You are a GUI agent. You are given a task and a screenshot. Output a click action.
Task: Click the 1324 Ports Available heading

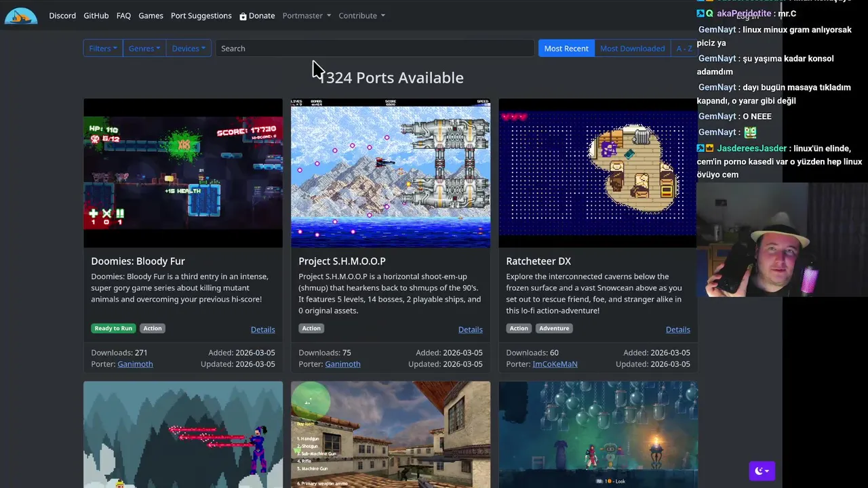point(391,77)
